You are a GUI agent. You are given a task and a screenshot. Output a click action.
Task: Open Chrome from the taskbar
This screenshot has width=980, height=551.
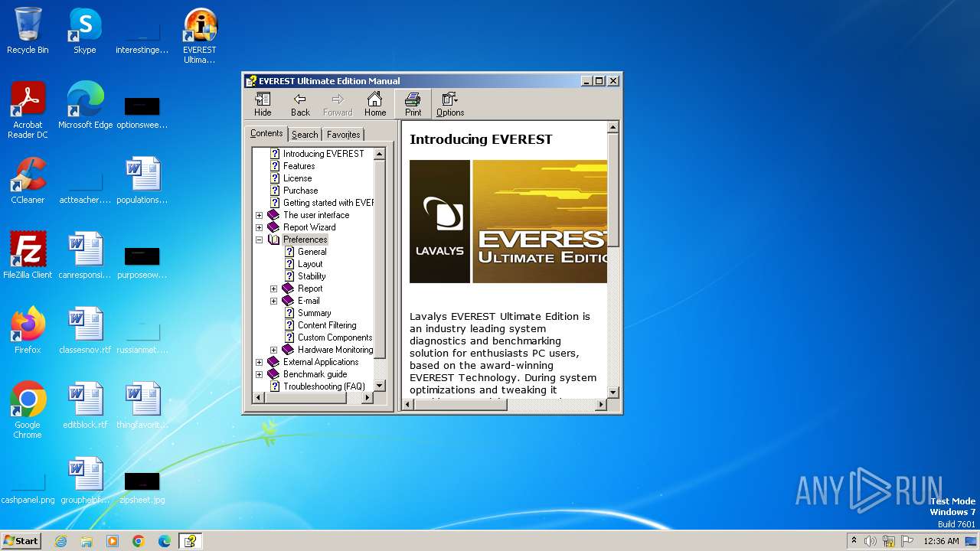coord(139,541)
